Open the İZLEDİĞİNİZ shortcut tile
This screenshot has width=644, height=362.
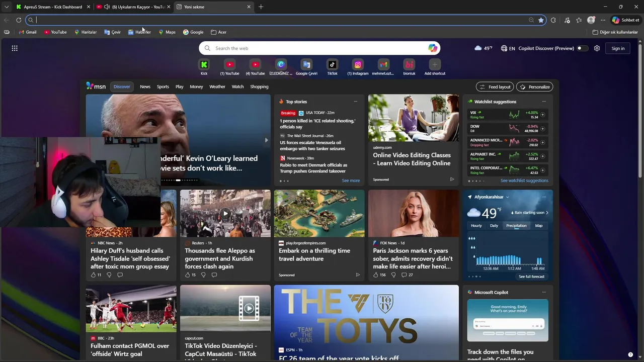[x=281, y=67]
